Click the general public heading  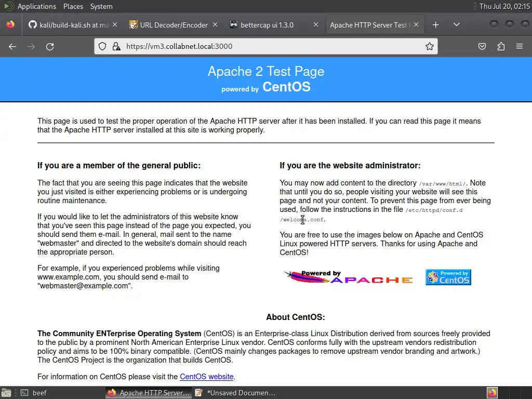[x=119, y=165]
